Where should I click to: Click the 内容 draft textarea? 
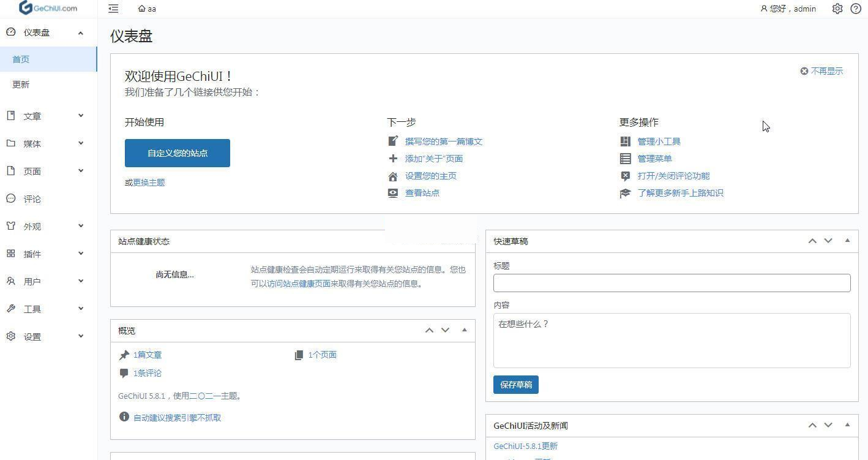coord(672,341)
